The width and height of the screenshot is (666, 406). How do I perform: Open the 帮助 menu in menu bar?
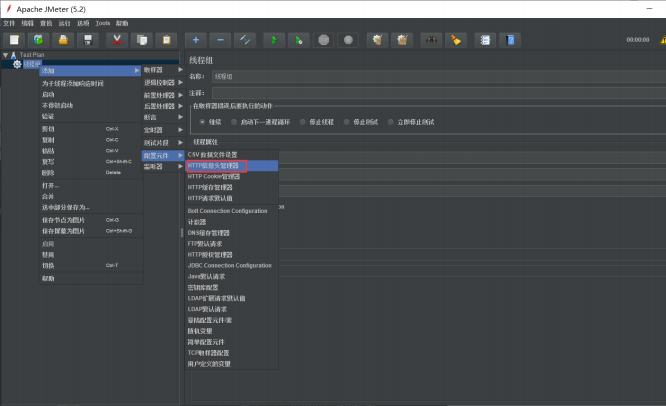[x=122, y=23]
